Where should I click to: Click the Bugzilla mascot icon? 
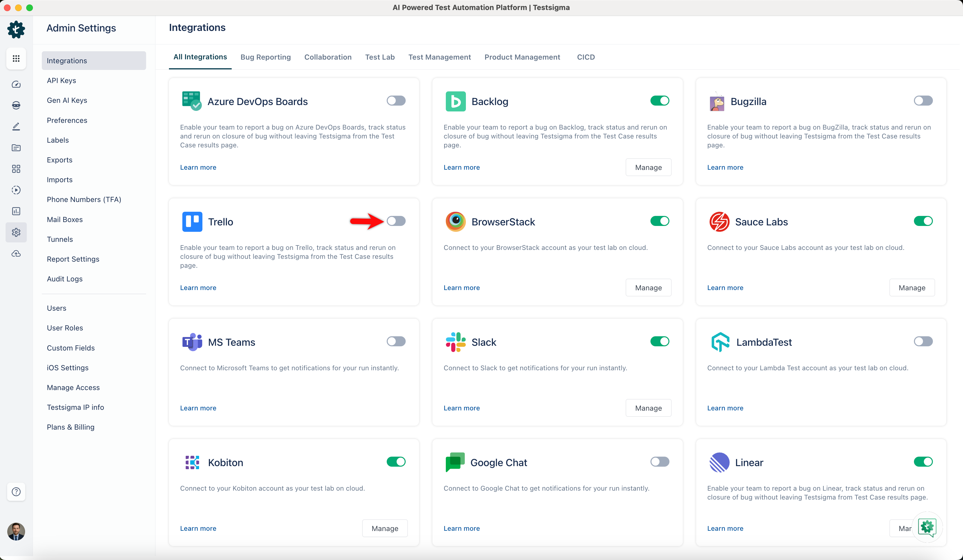pyautogui.click(x=717, y=101)
